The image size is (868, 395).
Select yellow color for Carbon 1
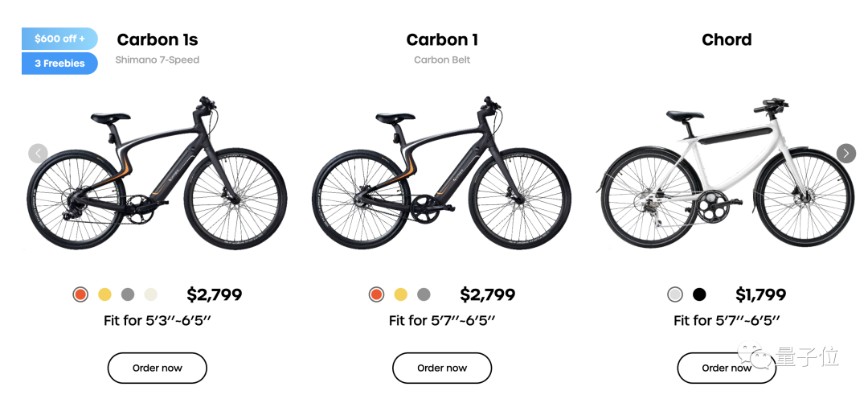(x=401, y=294)
